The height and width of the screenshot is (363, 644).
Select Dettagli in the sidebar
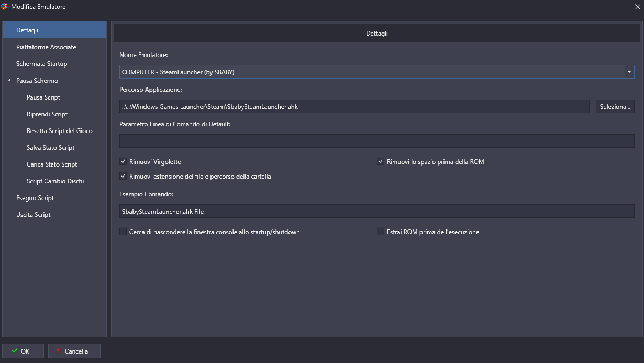coord(54,30)
